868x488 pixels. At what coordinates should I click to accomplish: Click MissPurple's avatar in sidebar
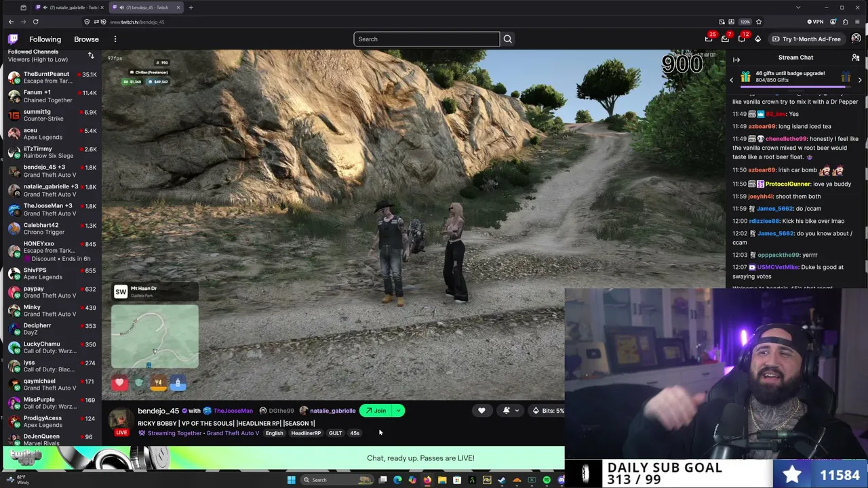point(14,403)
